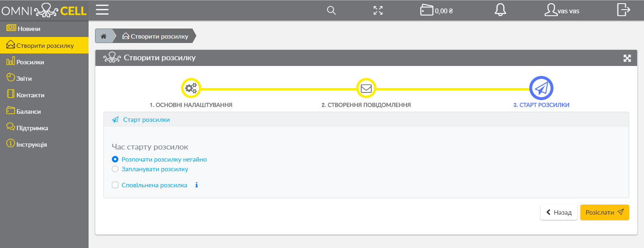Go to step 2 Створення повідомлення

coord(366,88)
